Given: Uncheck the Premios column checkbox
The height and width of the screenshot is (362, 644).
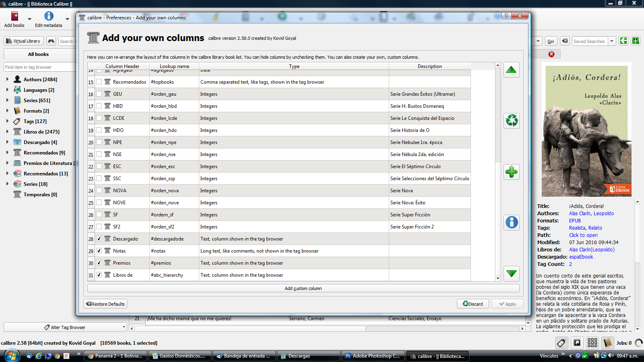Looking at the screenshot, I should click(99, 263).
